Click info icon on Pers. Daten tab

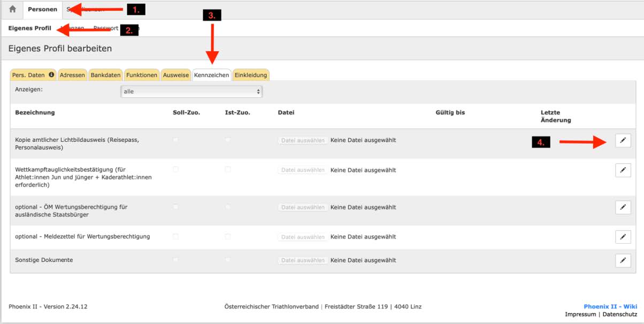coord(51,75)
